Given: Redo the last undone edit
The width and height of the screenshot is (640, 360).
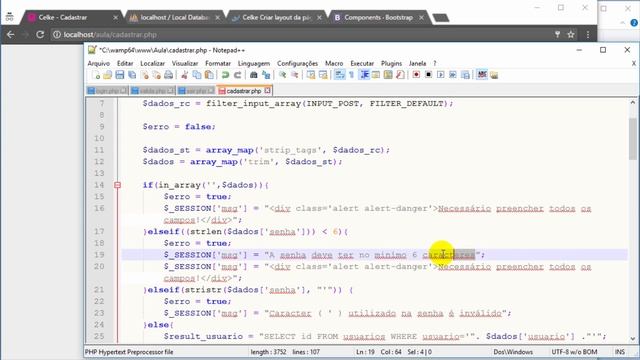Looking at the screenshot, I should (x=237, y=75).
